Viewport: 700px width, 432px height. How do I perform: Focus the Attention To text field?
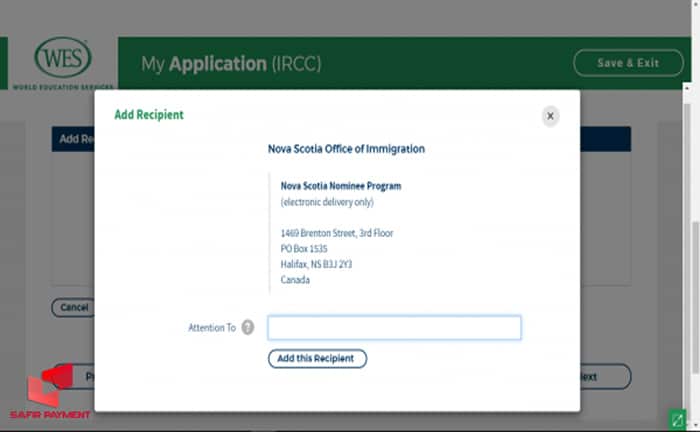394,328
